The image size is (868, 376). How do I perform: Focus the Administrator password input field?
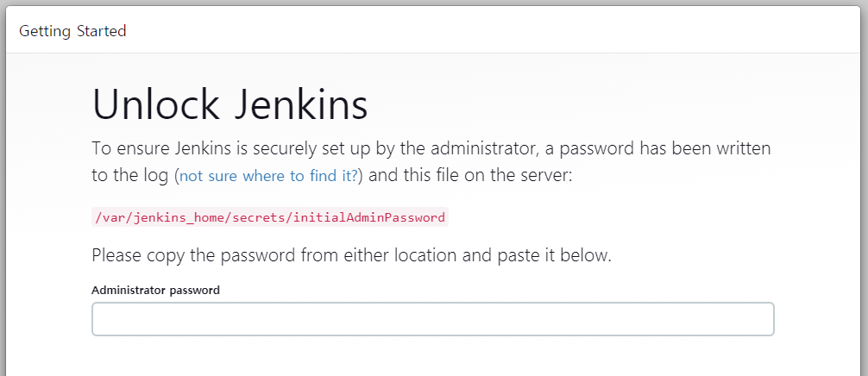tap(433, 319)
